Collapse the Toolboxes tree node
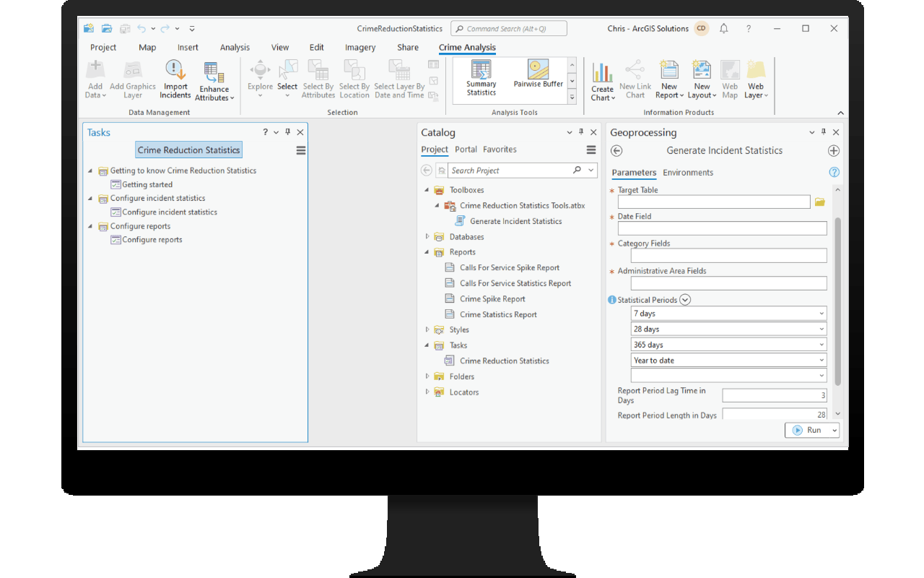Image resolution: width=924 pixels, height=578 pixels. coord(427,190)
